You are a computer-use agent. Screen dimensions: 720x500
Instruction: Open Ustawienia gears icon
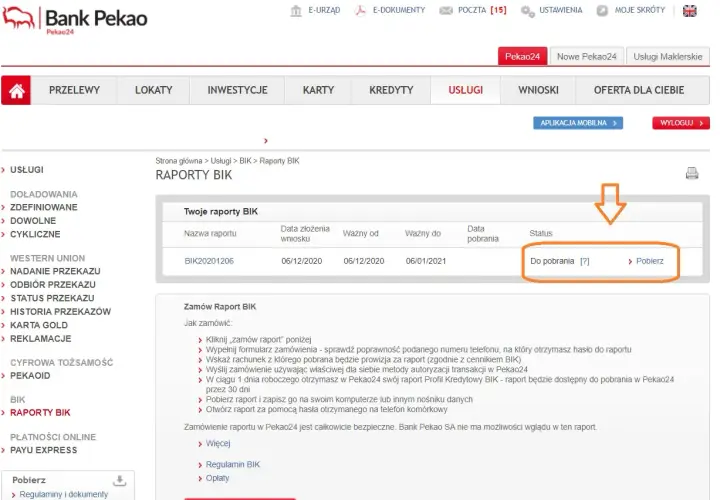pos(528,11)
